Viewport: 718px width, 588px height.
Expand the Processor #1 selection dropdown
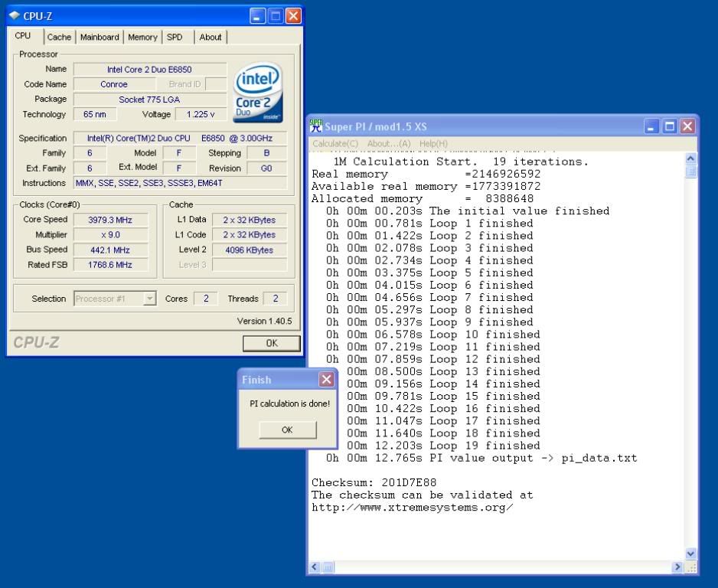click(x=150, y=299)
